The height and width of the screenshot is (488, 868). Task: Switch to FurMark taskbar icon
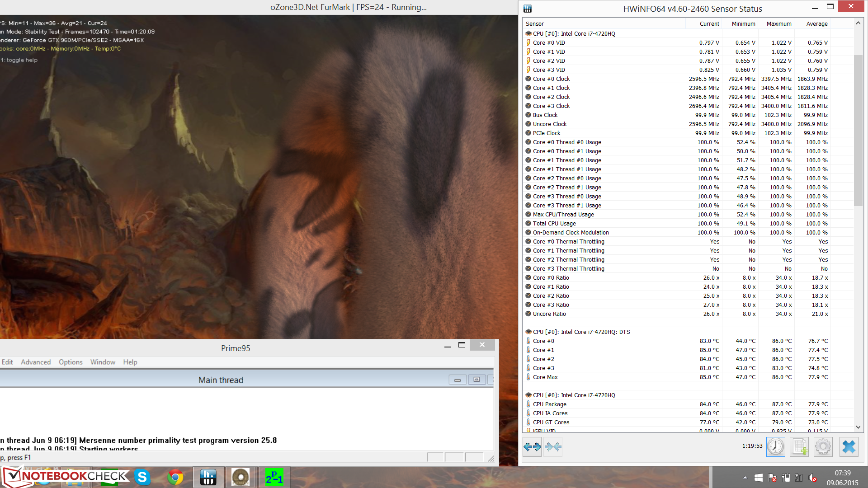(x=241, y=477)
